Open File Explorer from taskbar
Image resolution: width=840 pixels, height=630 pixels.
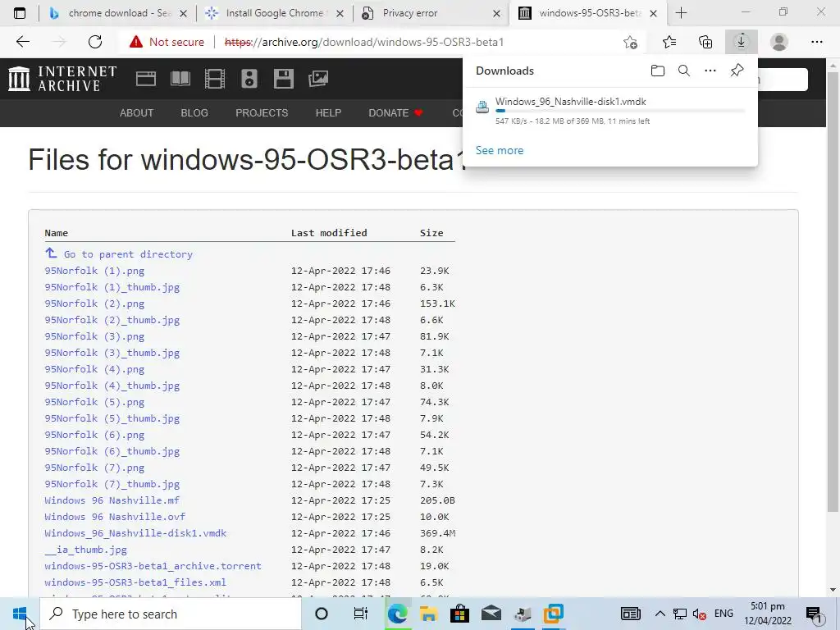pyautogui.click(x=428, y=614)
